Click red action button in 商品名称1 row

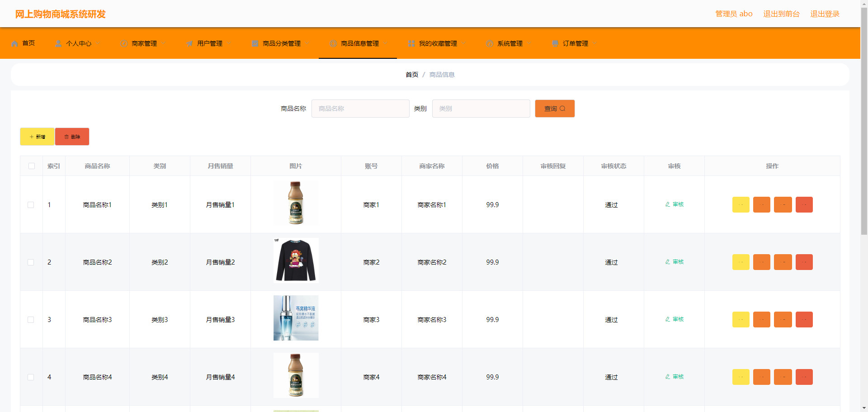[804, 204]
